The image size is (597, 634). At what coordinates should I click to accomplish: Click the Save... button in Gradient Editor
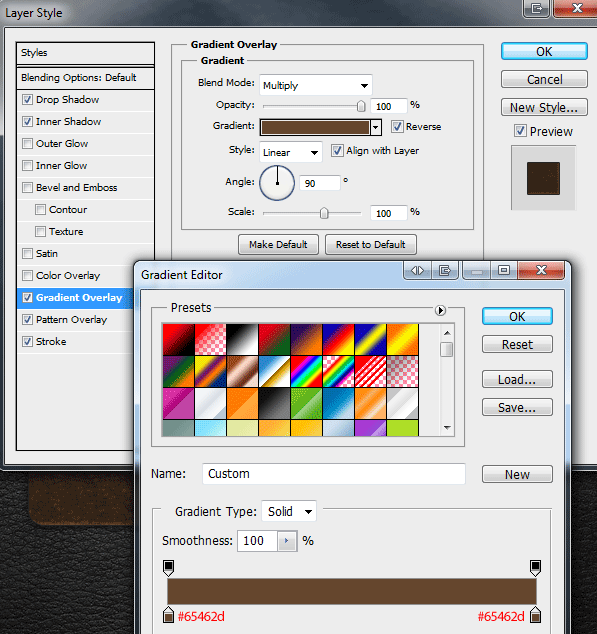tap(517, 407)
